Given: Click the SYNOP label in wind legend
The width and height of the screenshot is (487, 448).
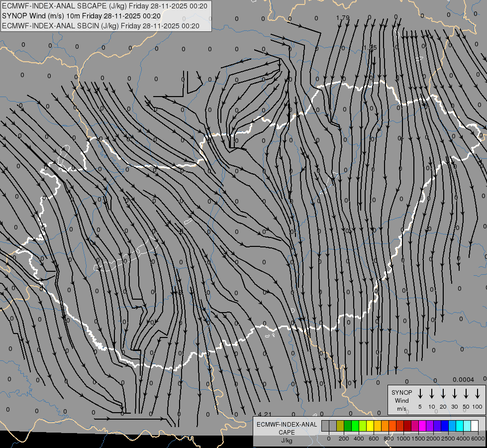Looking at the screenshot, I should [x=401, y=392].
